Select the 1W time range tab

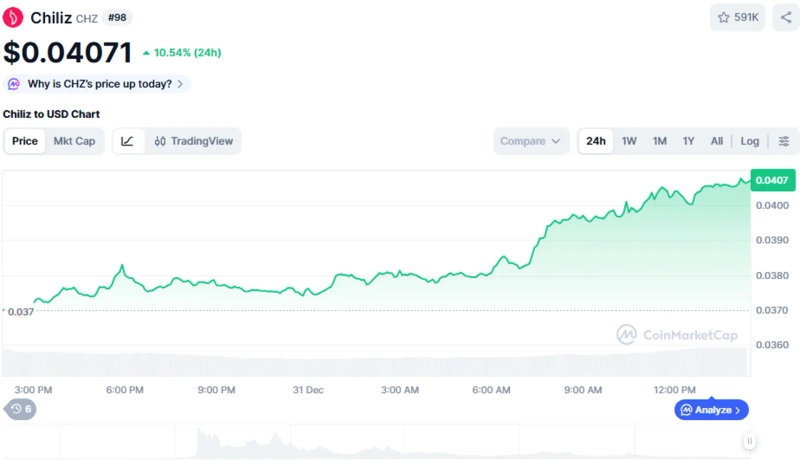pos(629,141)
